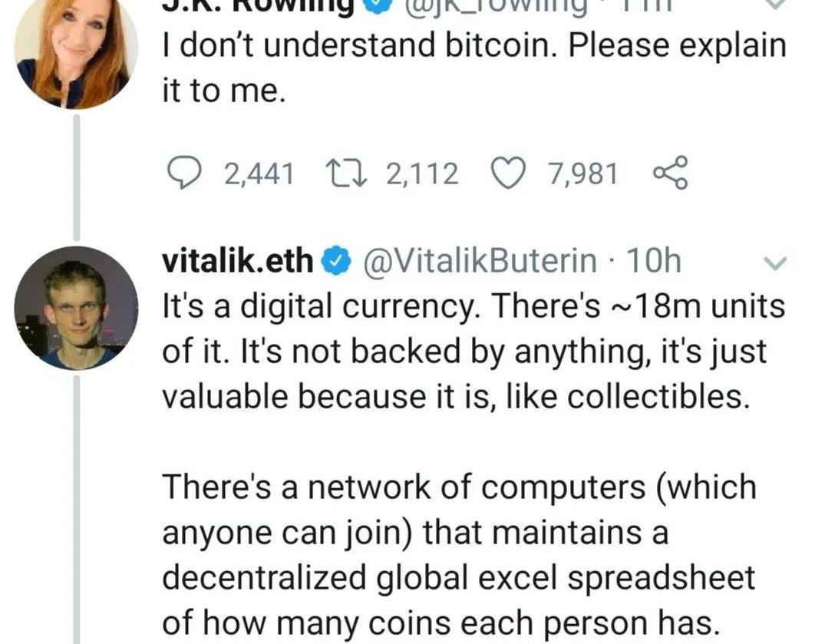Open the "It's a digital currency" reply text
The width and height of the screenshot is (815, 644).
(473, 352)
